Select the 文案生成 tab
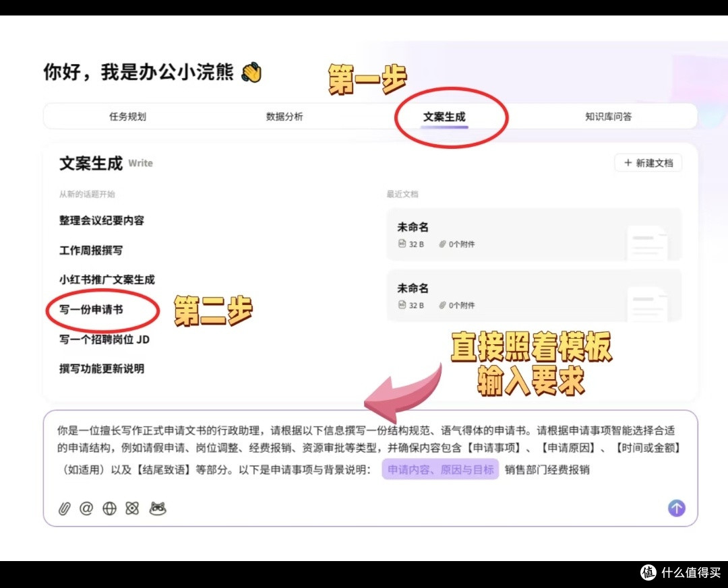This screenshot has height=588, width=728. pyautogui.click(x=444, y=117)
